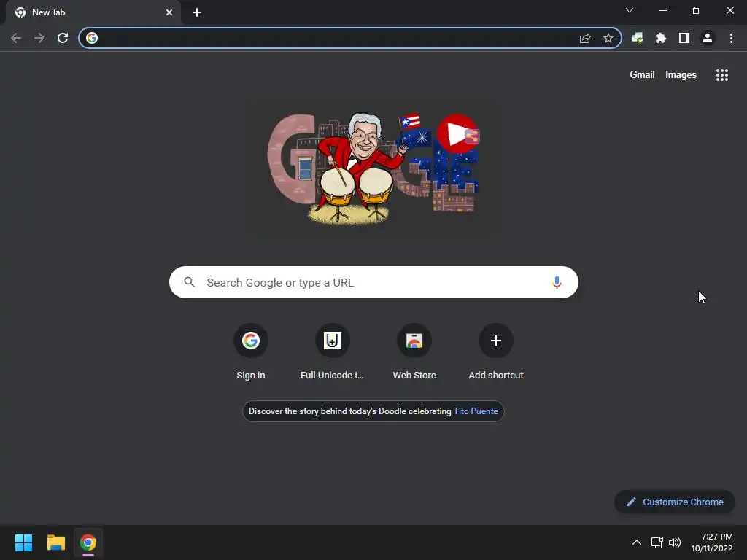This screenshot has height=560, width=747.
Task: Click the magnifier icon in the search box
Action: (x=189, y=282)
